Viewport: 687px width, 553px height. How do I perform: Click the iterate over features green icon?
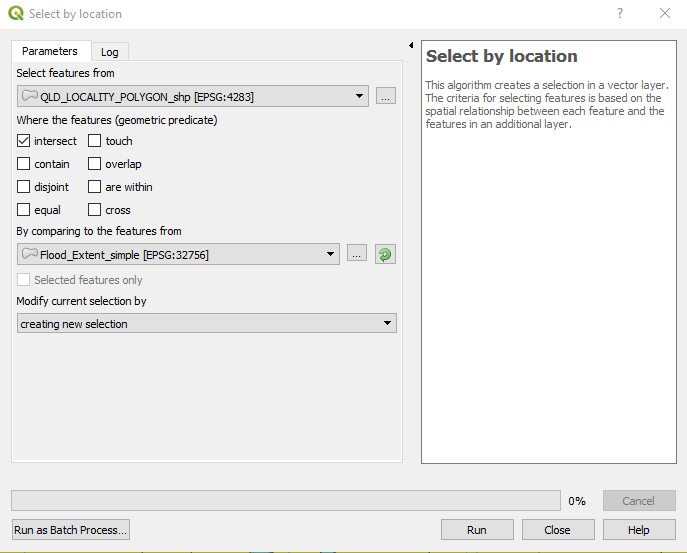[385, 255]
